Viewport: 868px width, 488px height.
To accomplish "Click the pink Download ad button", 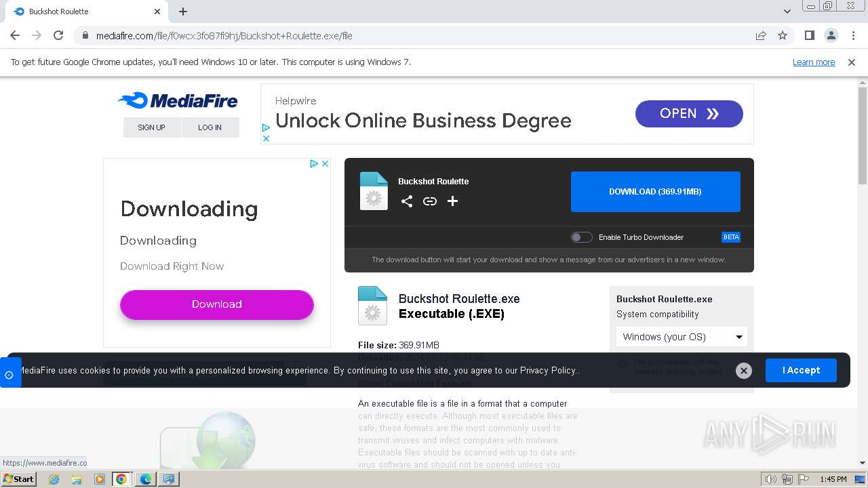I will point(217,304).
